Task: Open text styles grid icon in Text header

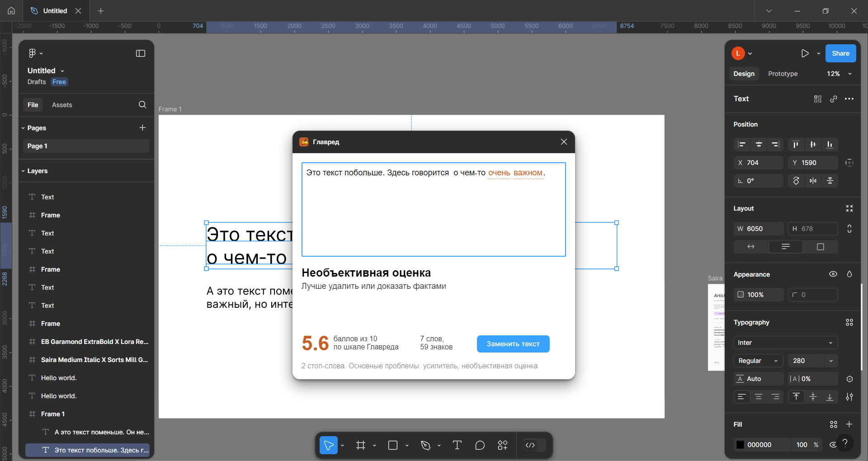Action: click(818, 99)
